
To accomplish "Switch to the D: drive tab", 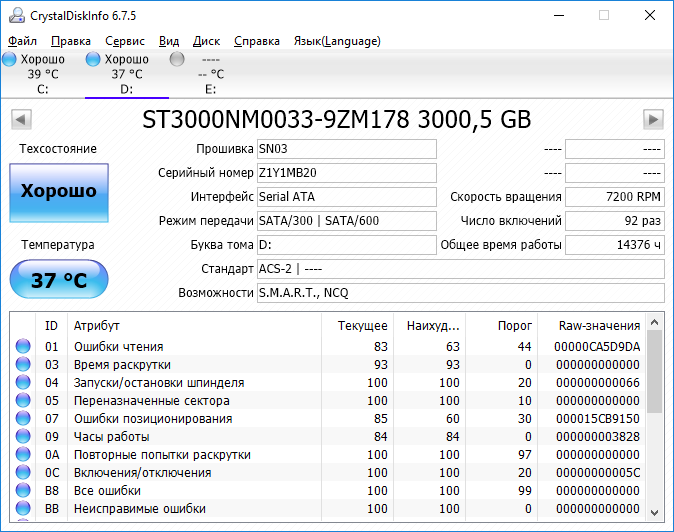I will tap(127, 74).
